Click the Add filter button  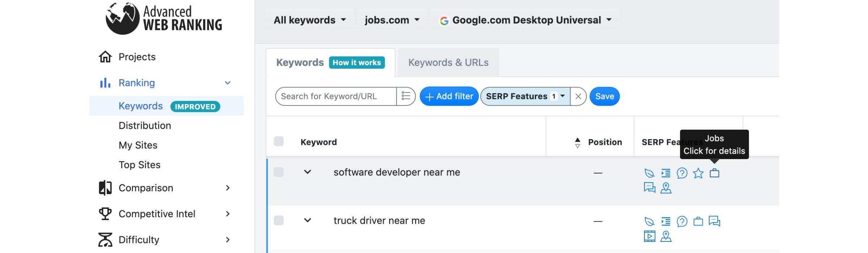[x=449, y=97]
